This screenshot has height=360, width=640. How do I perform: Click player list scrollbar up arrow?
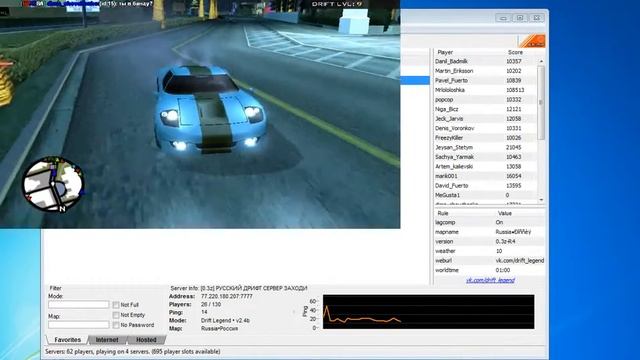tap(541, 61)
